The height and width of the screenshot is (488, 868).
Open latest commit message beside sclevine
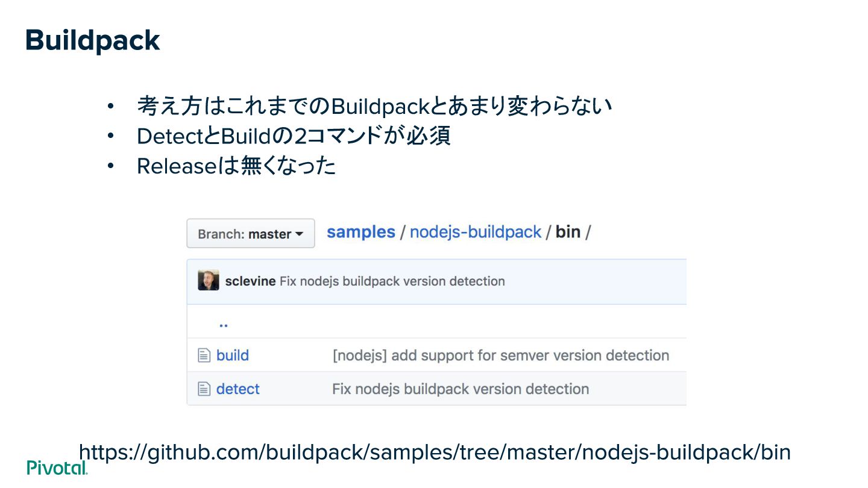392,281
